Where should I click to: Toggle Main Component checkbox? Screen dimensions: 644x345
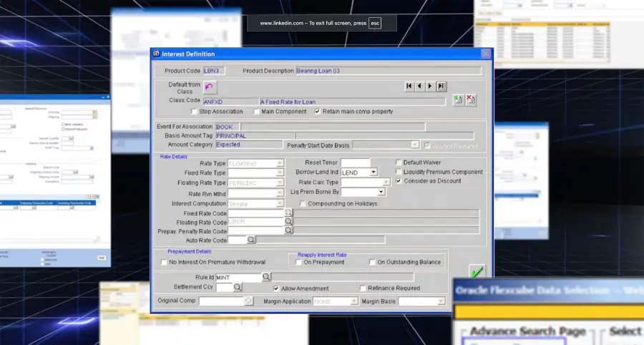(x=257, y=112)
